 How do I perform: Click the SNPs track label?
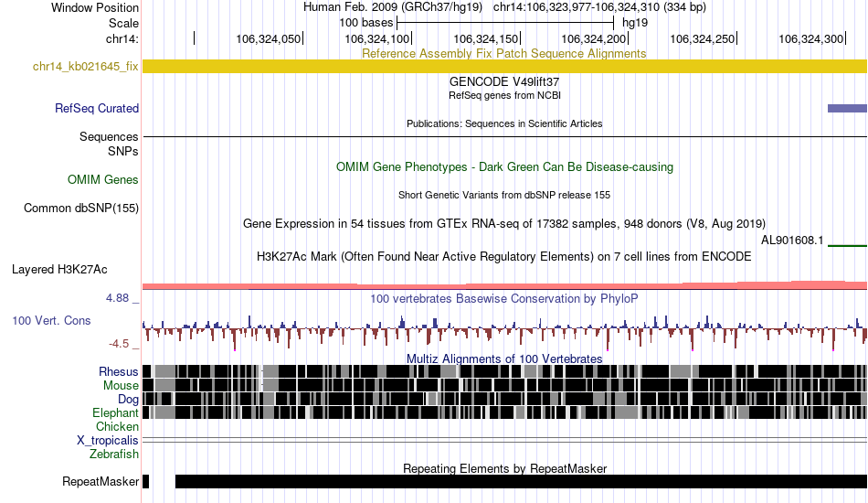[x=123, y=151]
